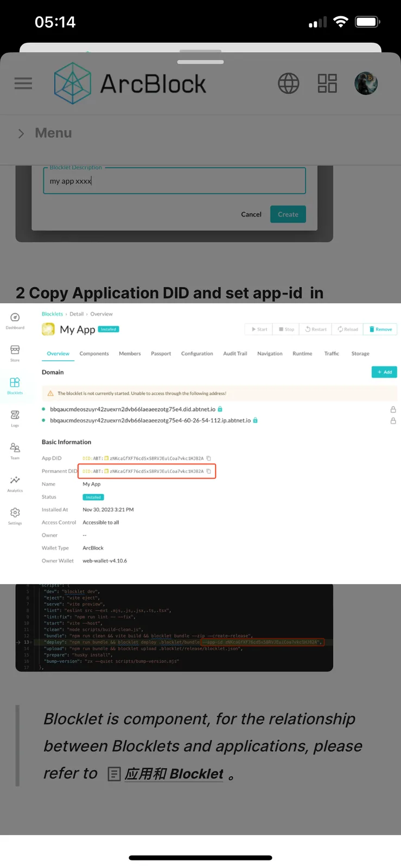The image size is (401, 868).
Task: Click gray padlock on did.abtnet.io row
Action: pos(393,410)
